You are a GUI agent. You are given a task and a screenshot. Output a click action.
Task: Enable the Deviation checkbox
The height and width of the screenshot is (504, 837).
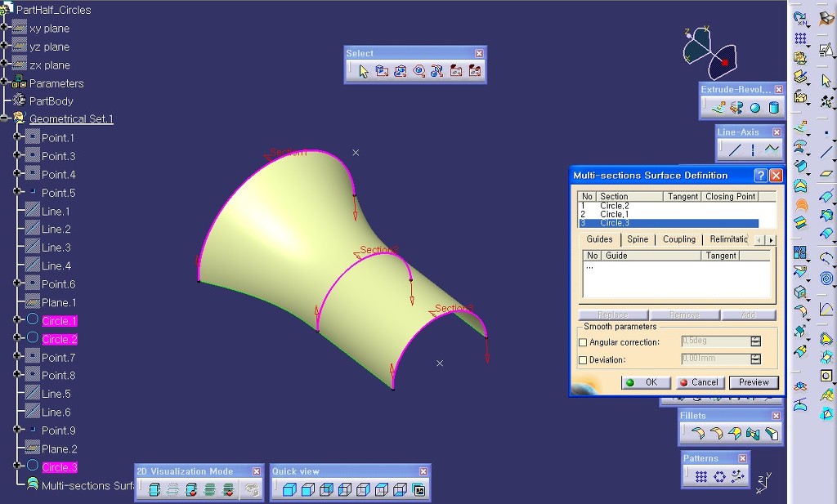(583, 360)
